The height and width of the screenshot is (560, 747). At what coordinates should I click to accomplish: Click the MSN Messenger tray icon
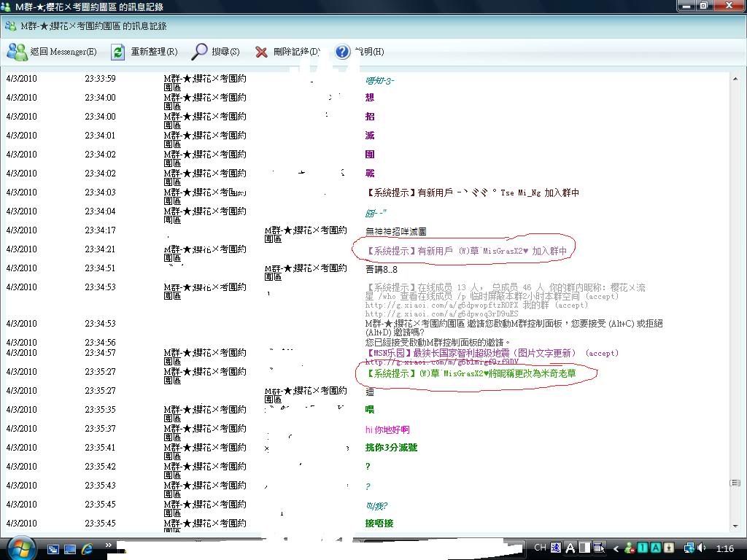[629, 548]
